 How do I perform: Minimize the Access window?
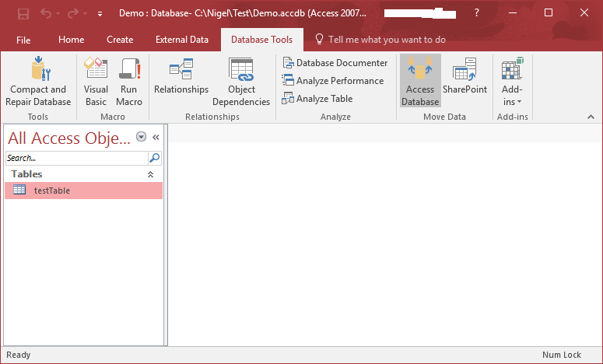pyautogui.click(x=513, y=13)
